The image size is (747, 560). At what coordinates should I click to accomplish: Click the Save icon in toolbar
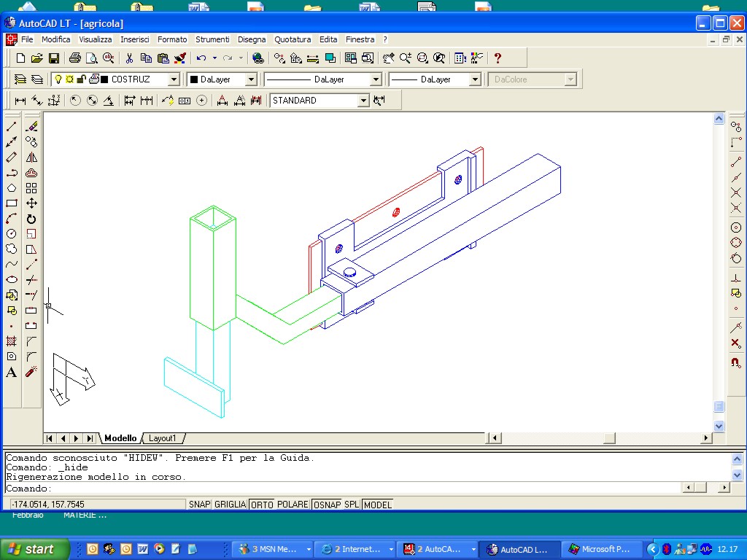[x=54, y=58]
